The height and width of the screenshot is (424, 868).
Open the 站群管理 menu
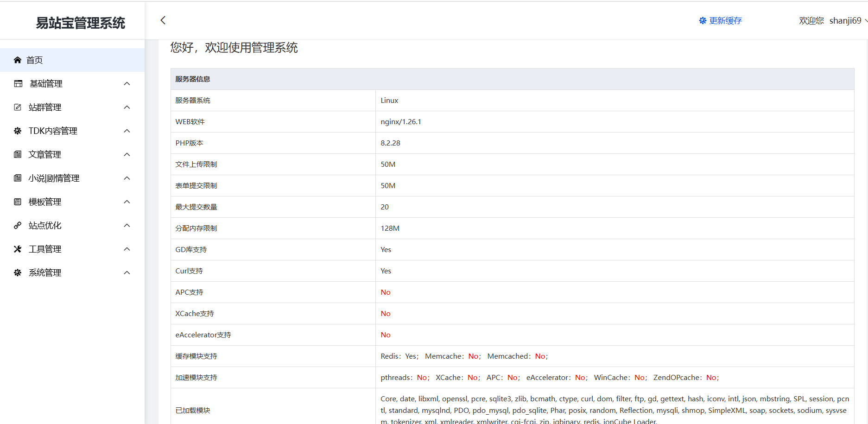tap(45, 107)
